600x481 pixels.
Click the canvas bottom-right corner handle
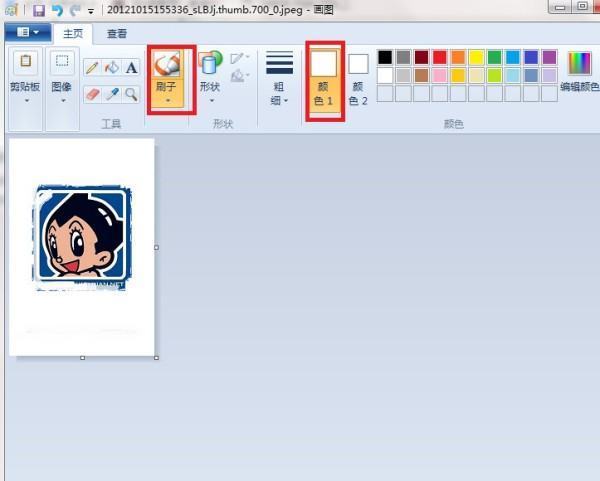(x=157, y=358)
